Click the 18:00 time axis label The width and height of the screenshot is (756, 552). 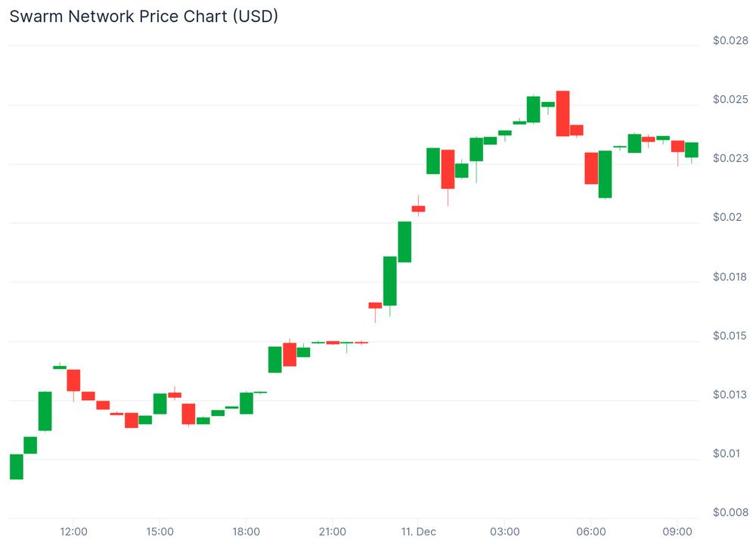click(x=246, y=532)
